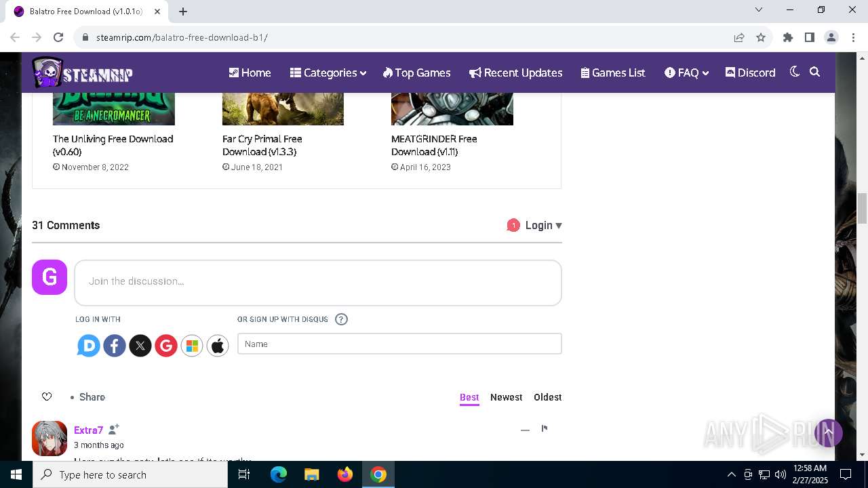Open the notification bubble next to Login

pyautogui.click(x=513, y=225)
